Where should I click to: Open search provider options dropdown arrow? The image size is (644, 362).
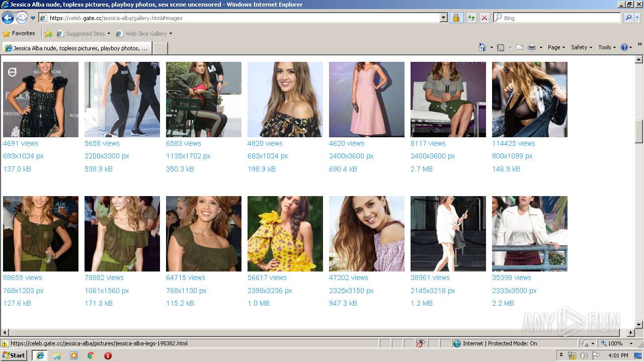click(x=637, y=18)
